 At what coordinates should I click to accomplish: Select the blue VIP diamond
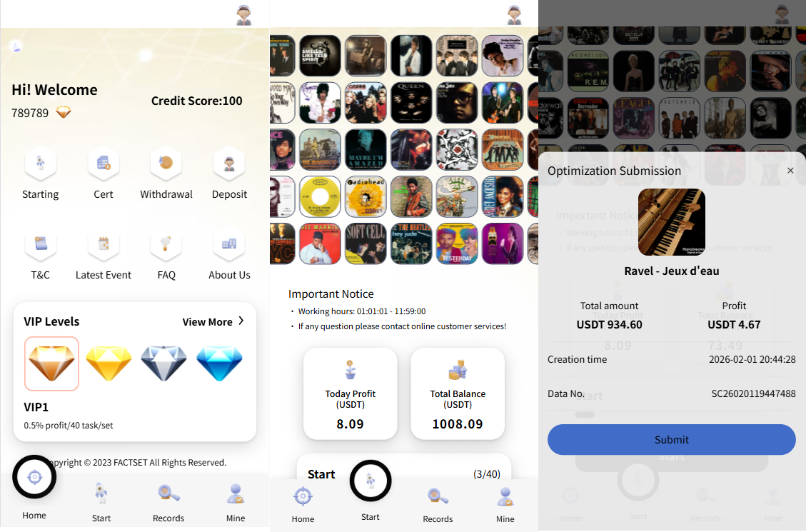219,363
